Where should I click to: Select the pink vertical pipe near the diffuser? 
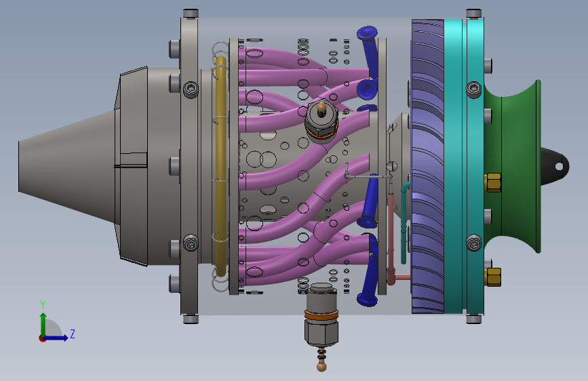coord(391,236)
